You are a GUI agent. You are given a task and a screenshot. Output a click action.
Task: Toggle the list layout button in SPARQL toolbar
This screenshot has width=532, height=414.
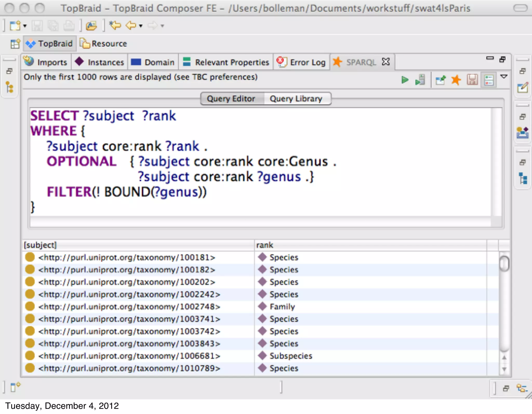click(x=489, y=80)
